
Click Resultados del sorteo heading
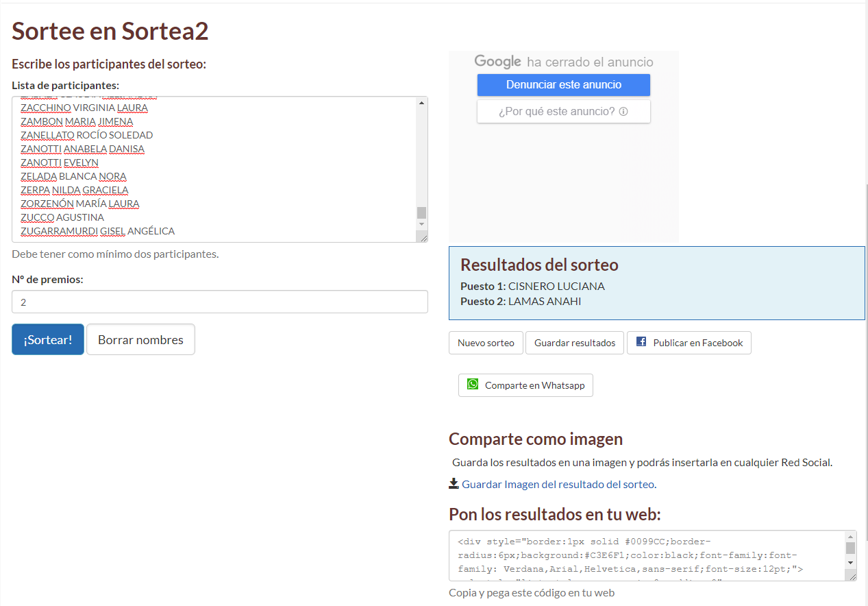pos(539,265)
